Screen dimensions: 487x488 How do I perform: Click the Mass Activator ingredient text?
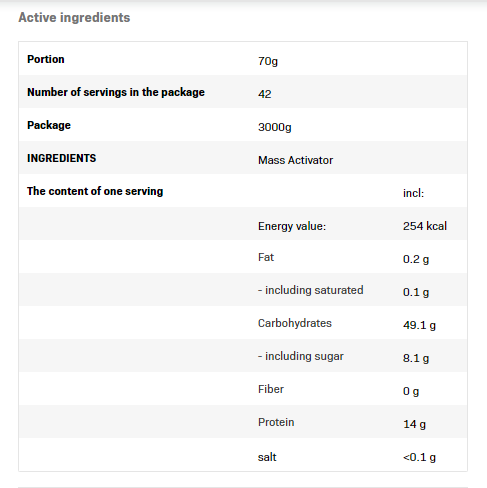pyautogui.click(x=295, y=160)
